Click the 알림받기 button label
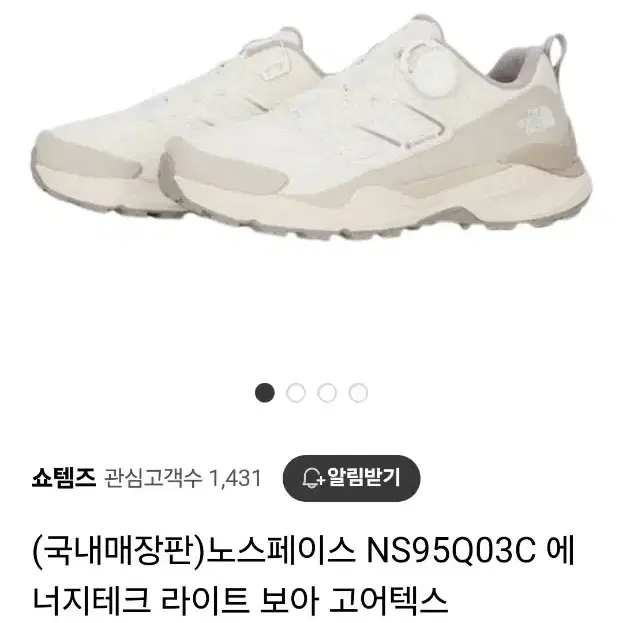Screen dimensions: 623x623 pos(363,478)
